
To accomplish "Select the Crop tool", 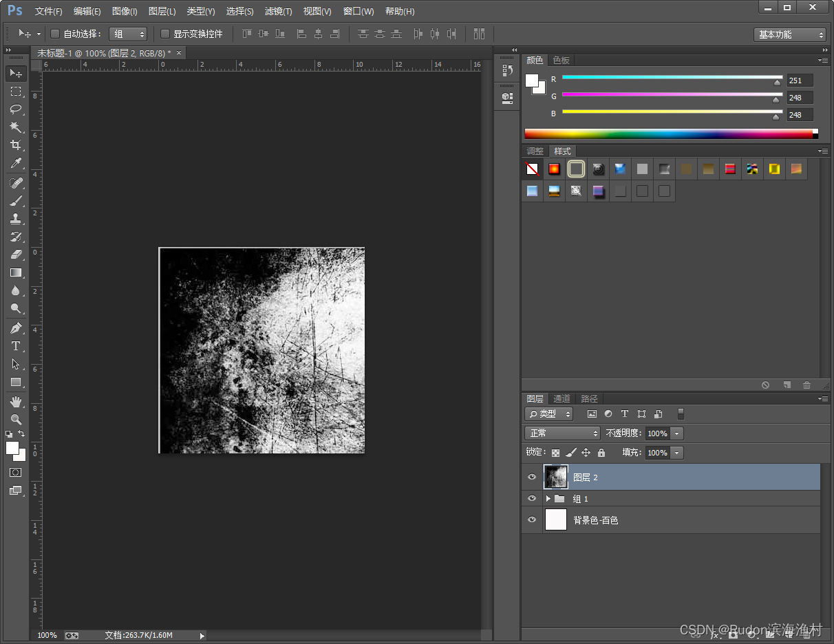I will (16, 145).
